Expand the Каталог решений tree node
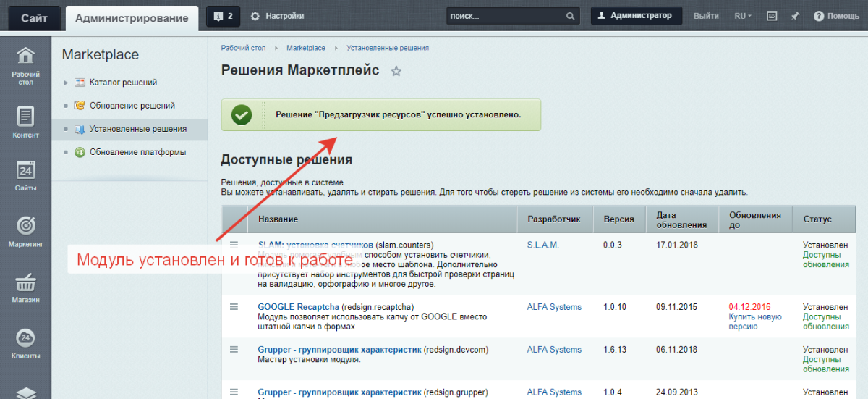The height and width of the screenshot is (399, 868). pos(66,83)
